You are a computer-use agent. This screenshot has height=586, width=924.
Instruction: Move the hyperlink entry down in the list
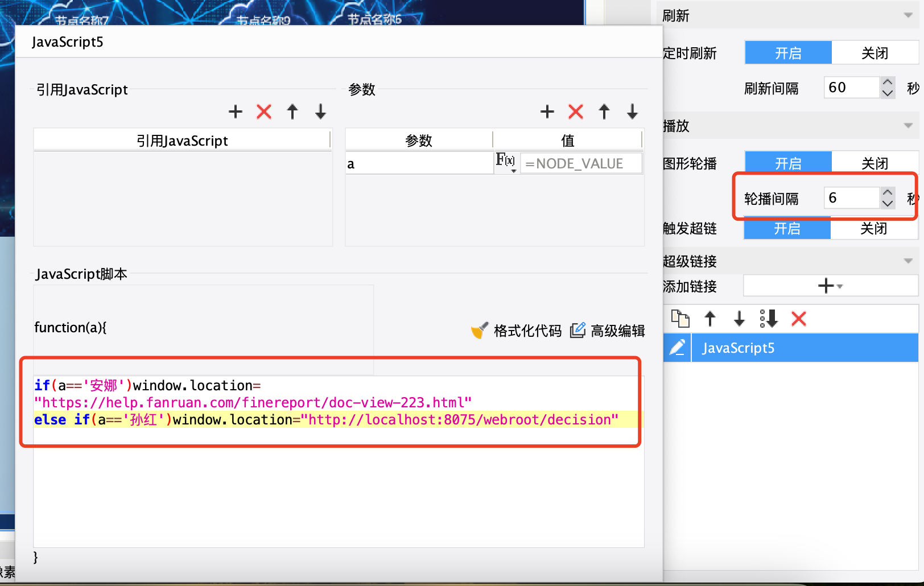(739, 319)
